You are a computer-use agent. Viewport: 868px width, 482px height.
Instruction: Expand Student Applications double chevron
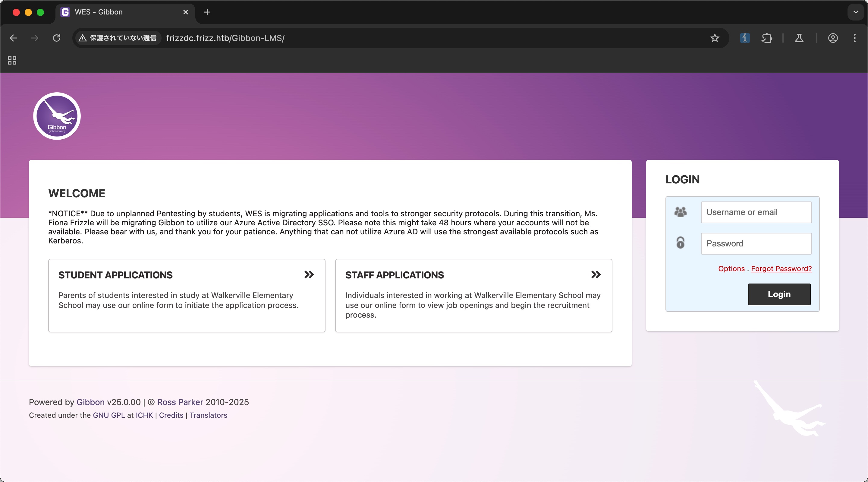click(x=309, y=274)
